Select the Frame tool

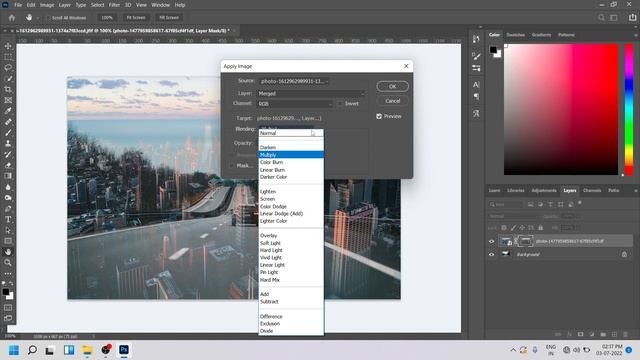(x=8, y=100)
